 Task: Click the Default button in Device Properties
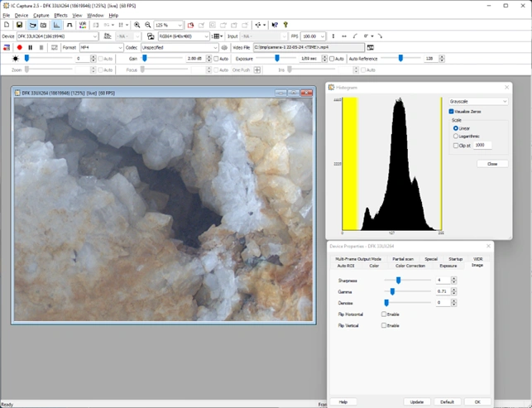[446, 401]
